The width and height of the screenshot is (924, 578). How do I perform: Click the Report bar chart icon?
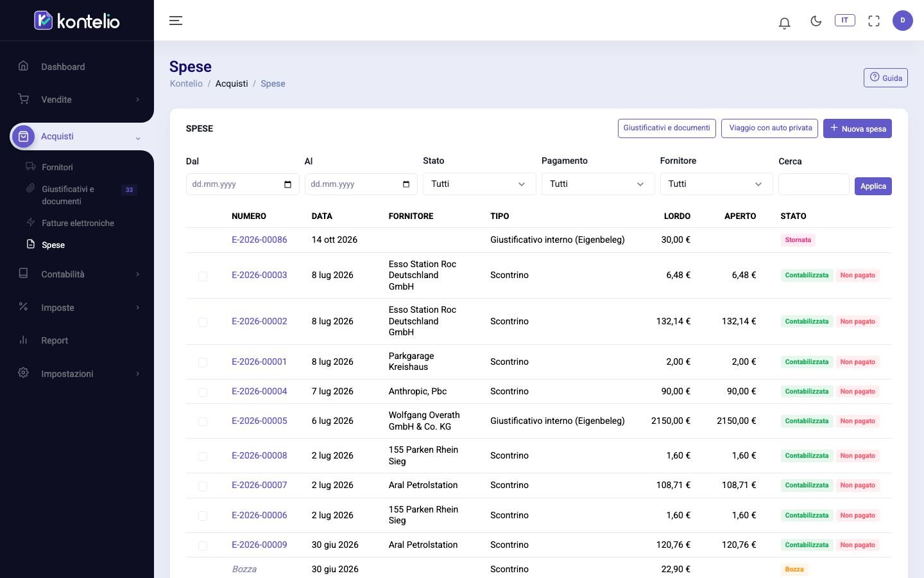24,340
